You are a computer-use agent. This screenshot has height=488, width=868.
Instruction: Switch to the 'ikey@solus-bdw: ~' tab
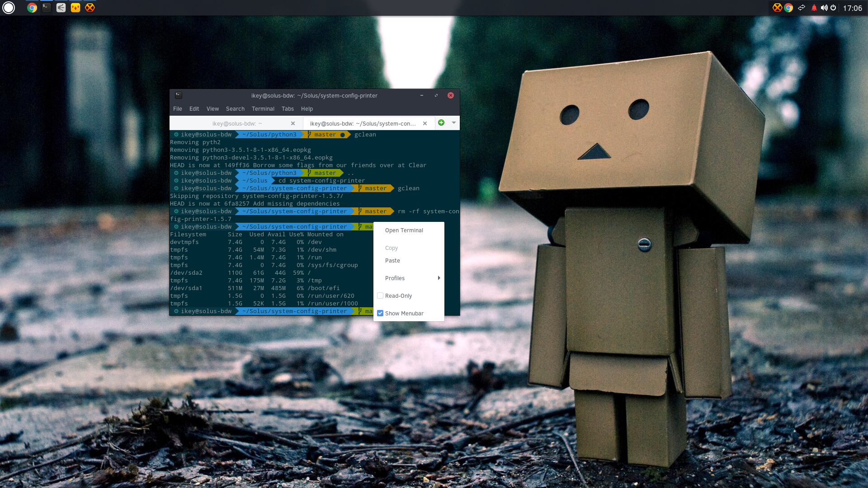point(237,123)
